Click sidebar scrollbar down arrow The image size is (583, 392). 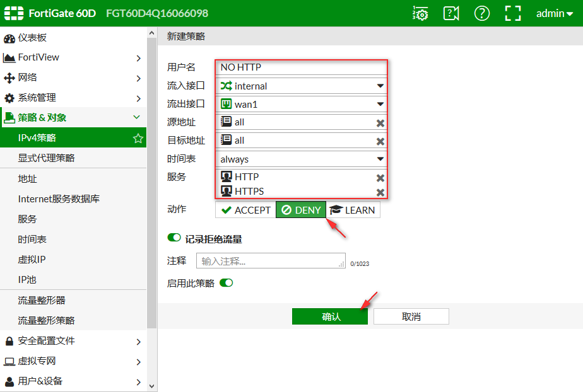[x=151, y=386]
